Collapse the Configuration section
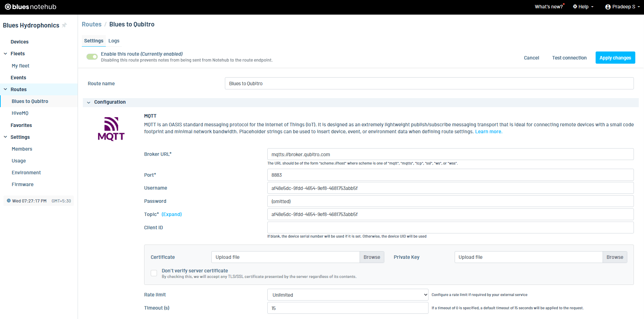 (89, 102)
